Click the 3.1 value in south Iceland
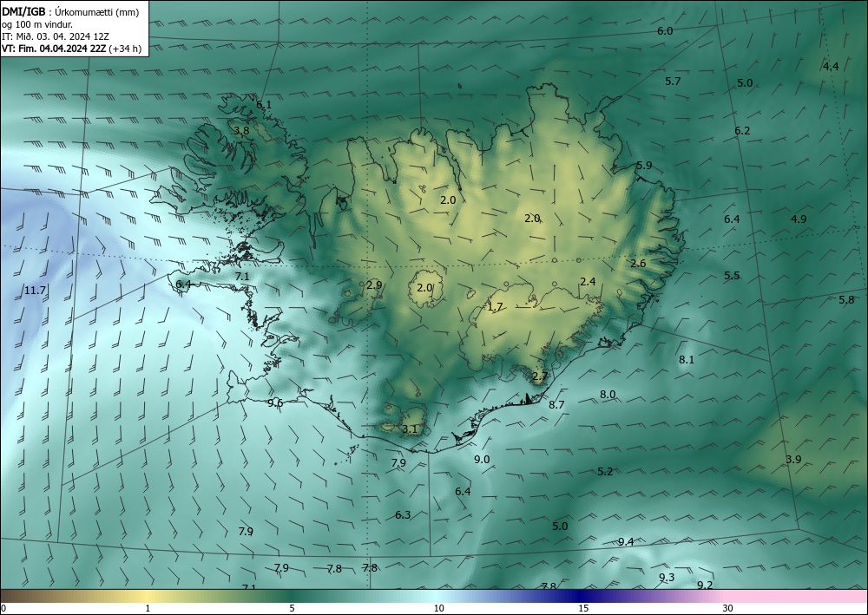The width and height of the screenshot is (868, 615). 409,429
